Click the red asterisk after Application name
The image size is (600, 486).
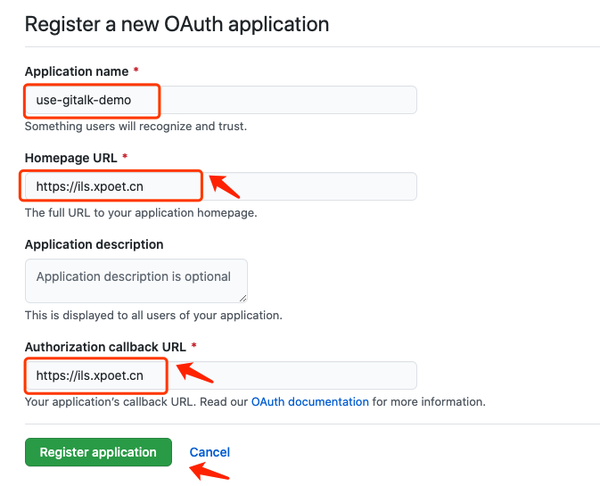[x=136, y=72]
